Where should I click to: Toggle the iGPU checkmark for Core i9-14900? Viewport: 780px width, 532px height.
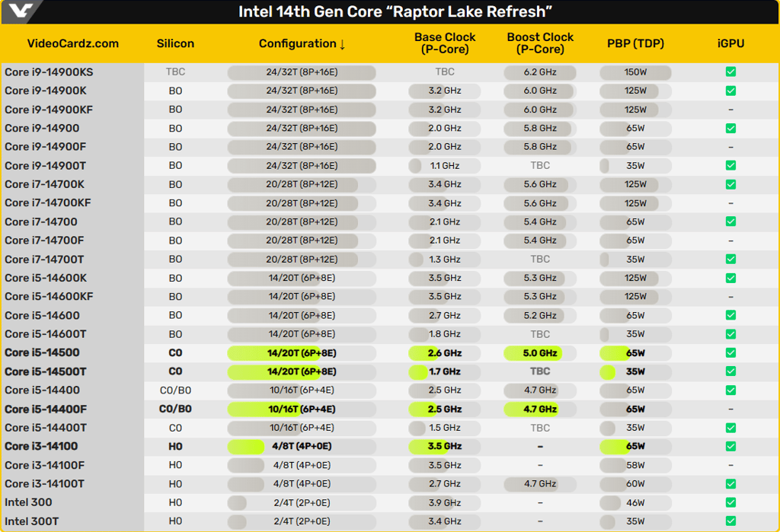point(730,129)
